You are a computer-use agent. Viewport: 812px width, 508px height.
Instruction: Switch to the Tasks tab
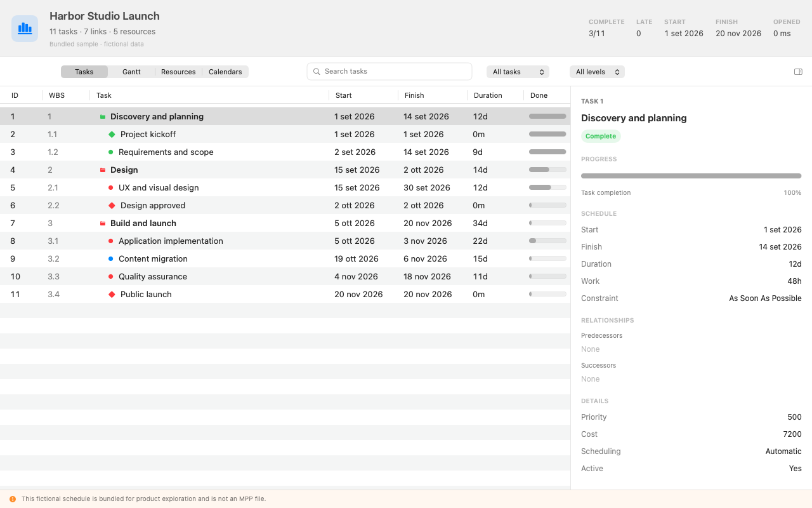point(84,72)
